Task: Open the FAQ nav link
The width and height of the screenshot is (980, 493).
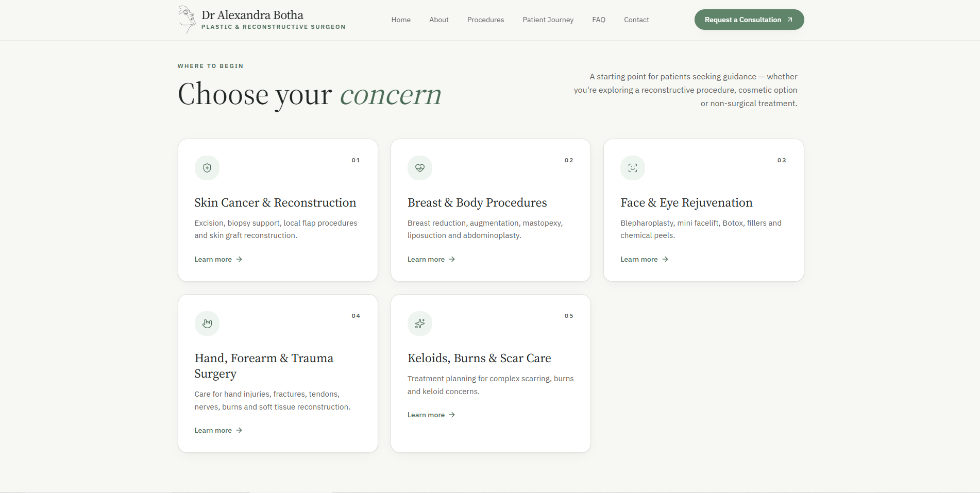Action: 599,20
